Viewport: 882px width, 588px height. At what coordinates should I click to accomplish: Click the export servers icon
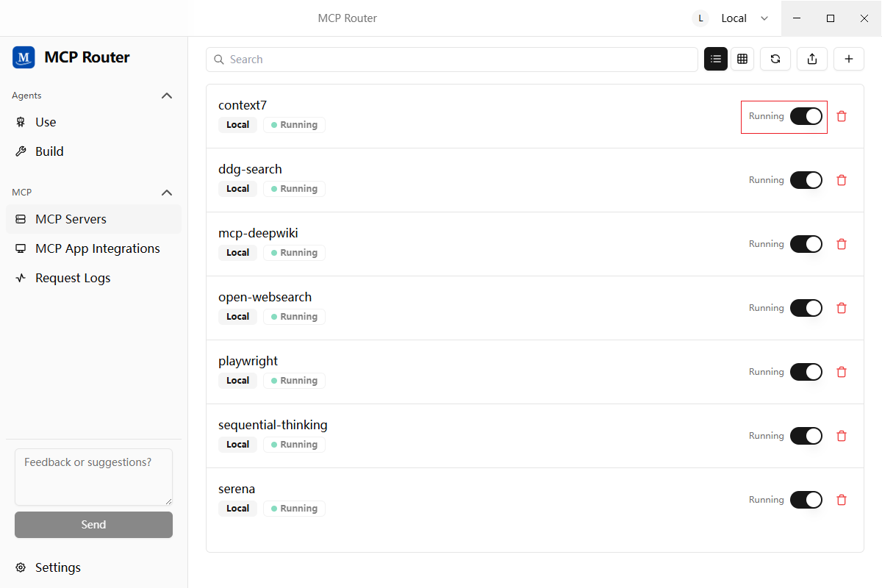click(x=812, y=60)
